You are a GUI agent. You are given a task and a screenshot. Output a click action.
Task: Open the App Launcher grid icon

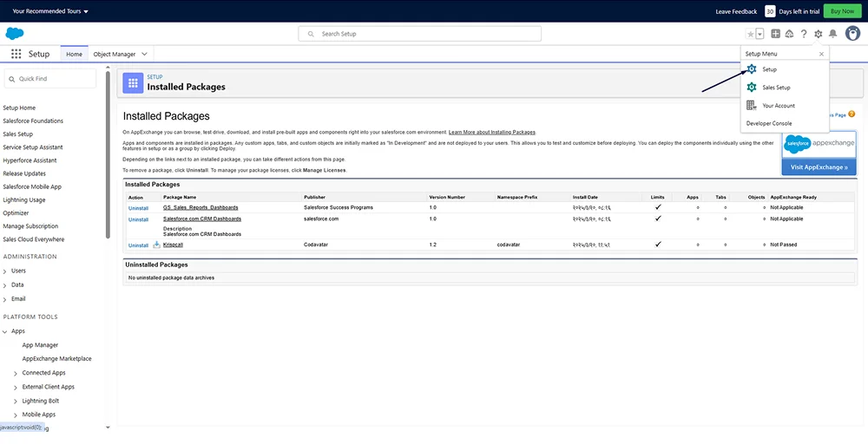coord(16,54)
